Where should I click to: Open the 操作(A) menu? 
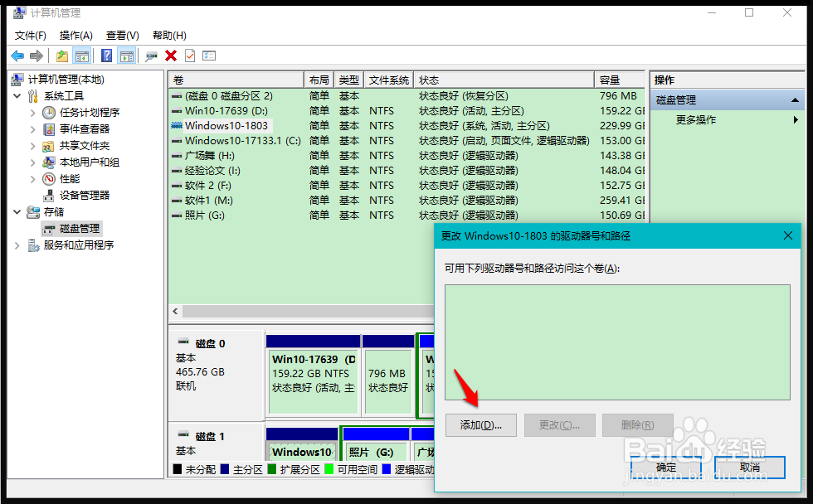(75, 35)
